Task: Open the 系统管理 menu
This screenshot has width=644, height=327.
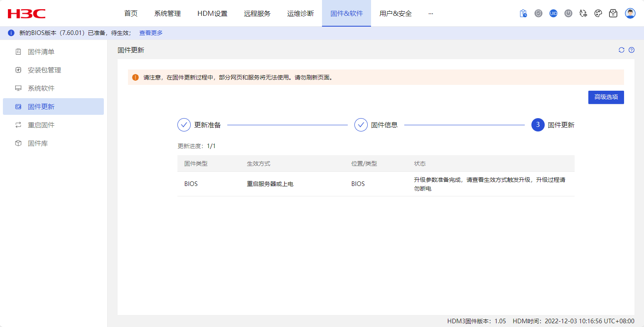Action: 167,13
